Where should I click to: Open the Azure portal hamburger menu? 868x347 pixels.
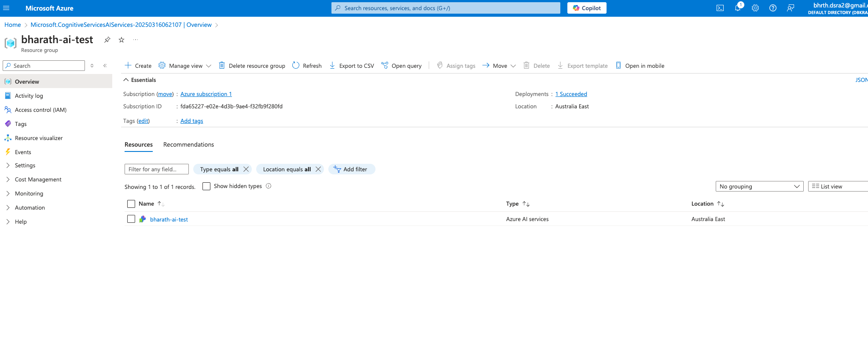tap(6, 8)
